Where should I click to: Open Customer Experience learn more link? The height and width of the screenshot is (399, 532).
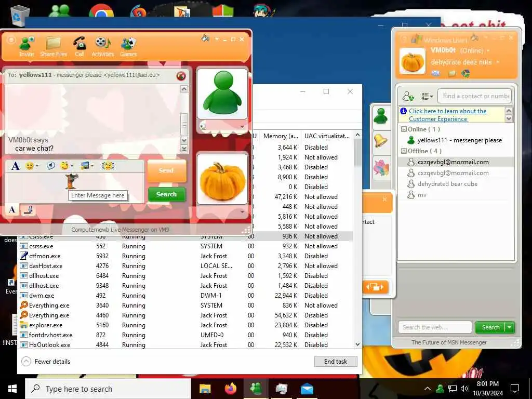coord(448,115)
